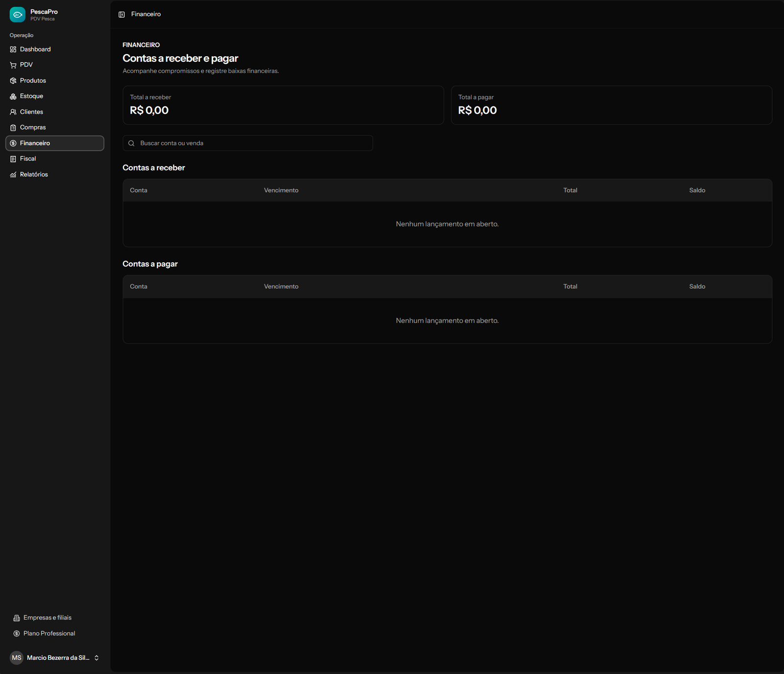This screenshot has height=674, width=784.
Task: Click the Contas a pagar heading
Action: 150,264
